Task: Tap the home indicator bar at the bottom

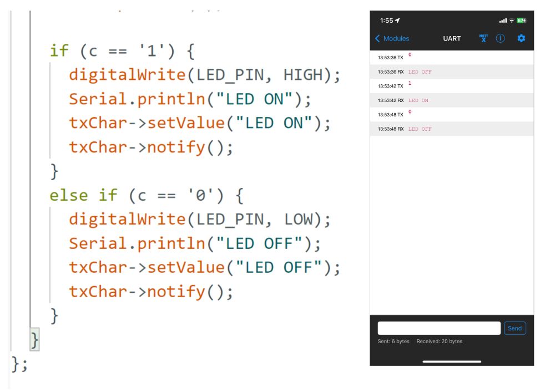Action: click(x=451, y=360)
